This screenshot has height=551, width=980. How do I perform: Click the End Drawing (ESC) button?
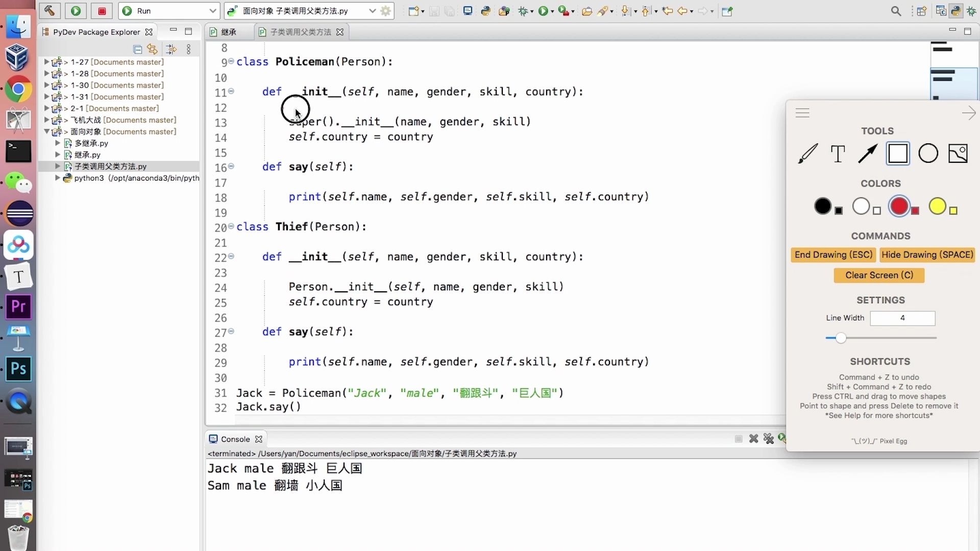833,255
